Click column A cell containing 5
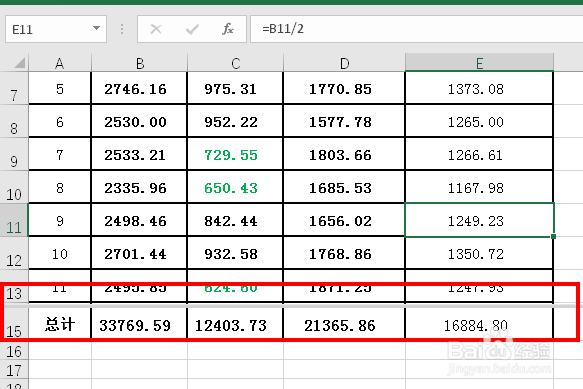The image size is (583, 389). pos(59,88)
